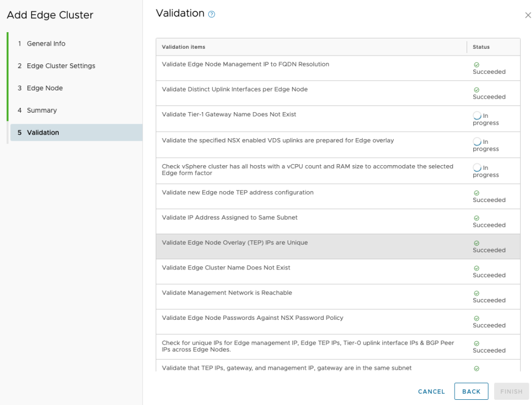This screenshot has width=532, height=405.
Task: Click the Validation help question-mark icon
Action: pos(211,14)
